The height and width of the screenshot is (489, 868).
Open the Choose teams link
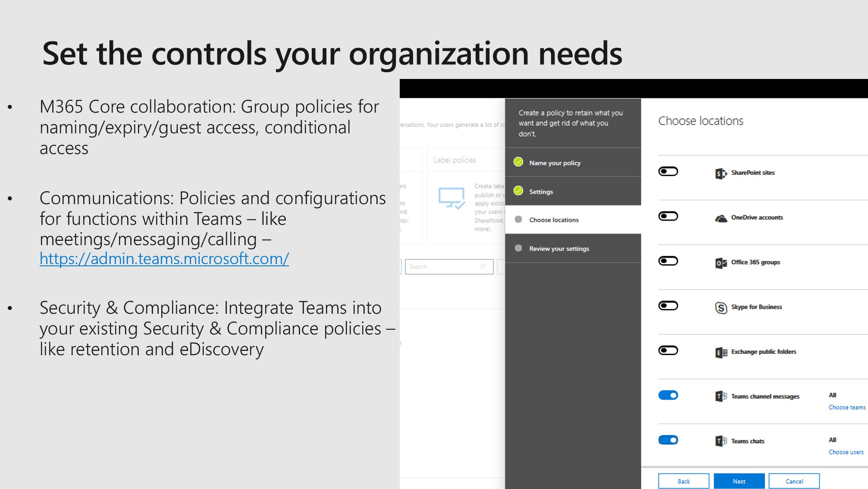tap(847, 407)
